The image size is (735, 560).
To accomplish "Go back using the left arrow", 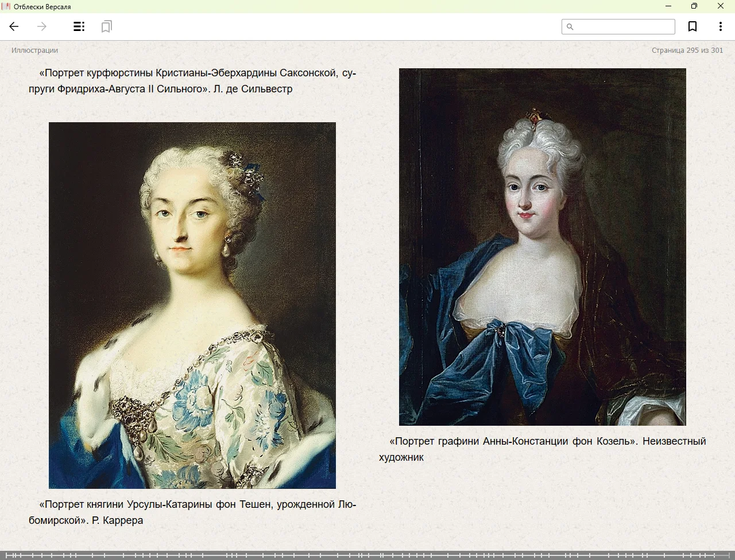I will pos(14,26).
